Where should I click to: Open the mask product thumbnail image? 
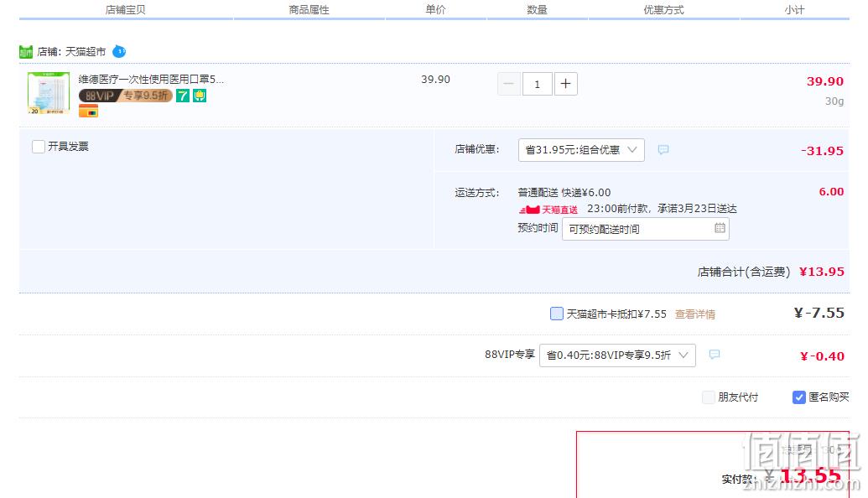click(49, 93)
